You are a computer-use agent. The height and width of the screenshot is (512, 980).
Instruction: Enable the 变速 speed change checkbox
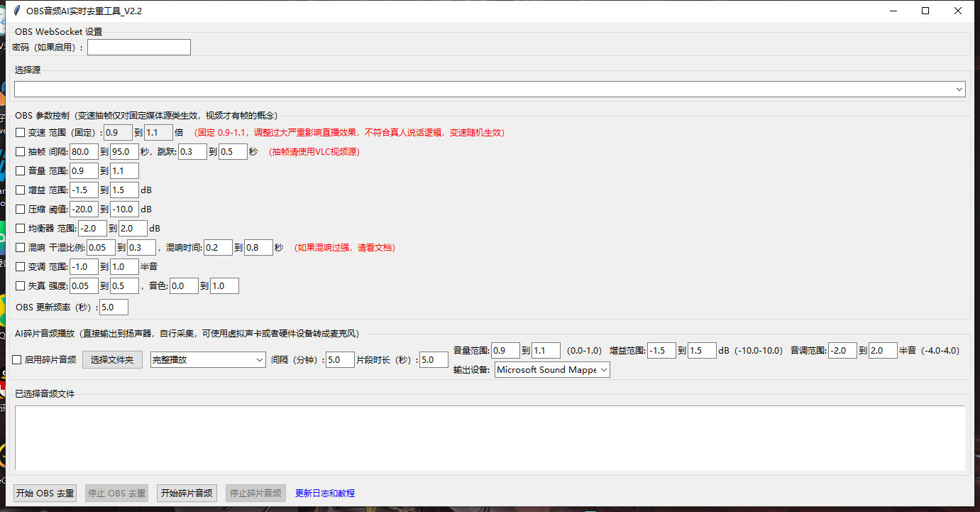click(20, 133)
